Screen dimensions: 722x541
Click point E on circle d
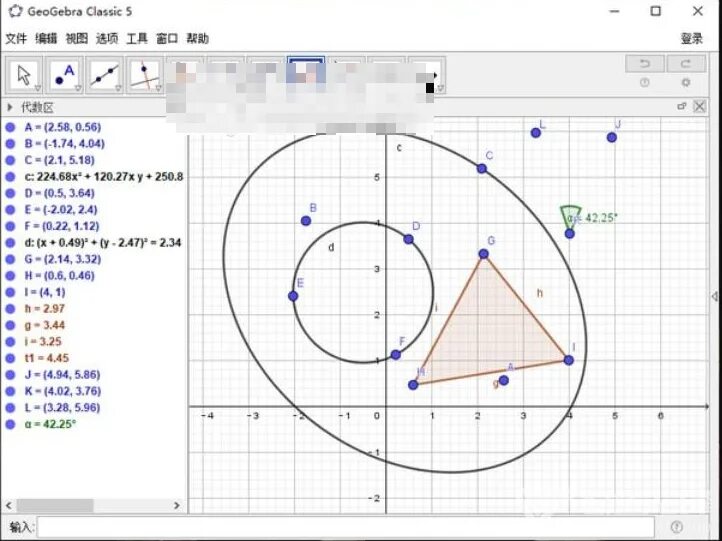(293, 296)
